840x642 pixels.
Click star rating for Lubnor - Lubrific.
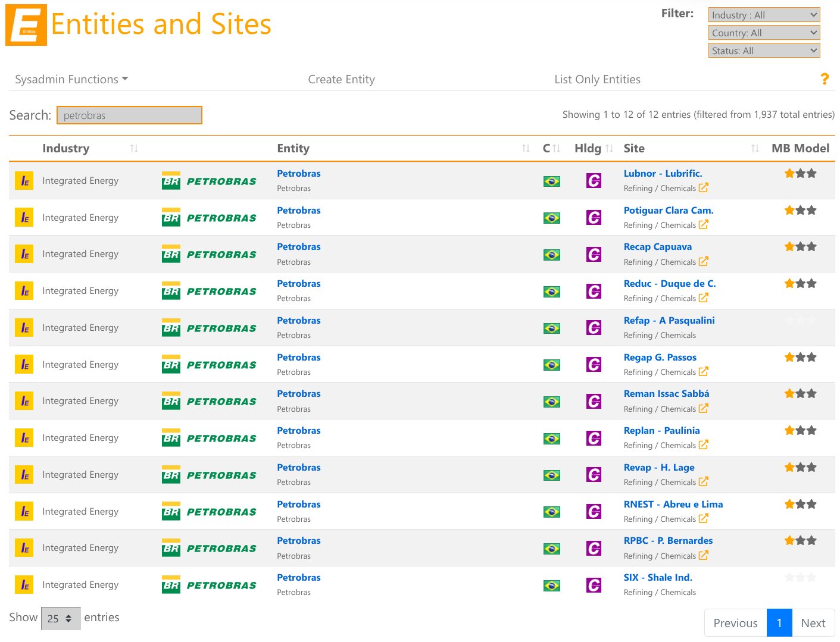click(x=800, y=174)
